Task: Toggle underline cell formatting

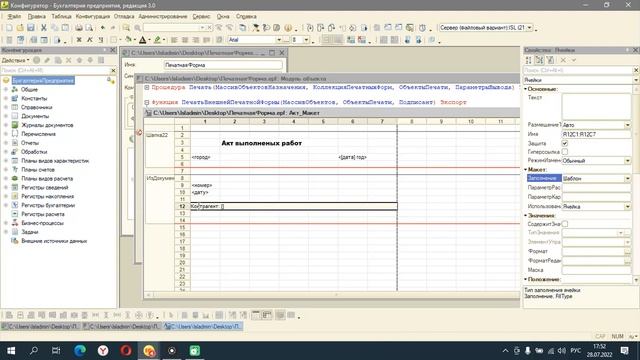Action: click(100, 40)
